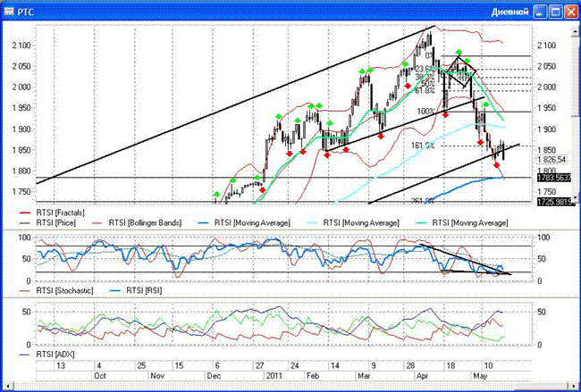Screen dimensions: 581x392
Task: Click the May month label on time axis
Action: [x=480, y=376]
